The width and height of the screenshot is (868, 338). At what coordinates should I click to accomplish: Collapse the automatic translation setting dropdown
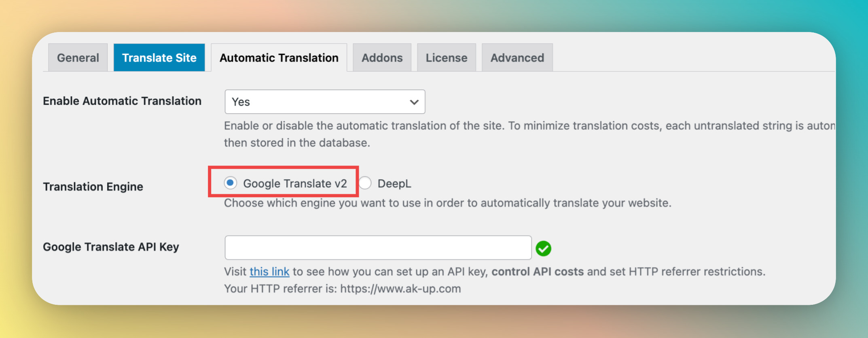(413, 102)
